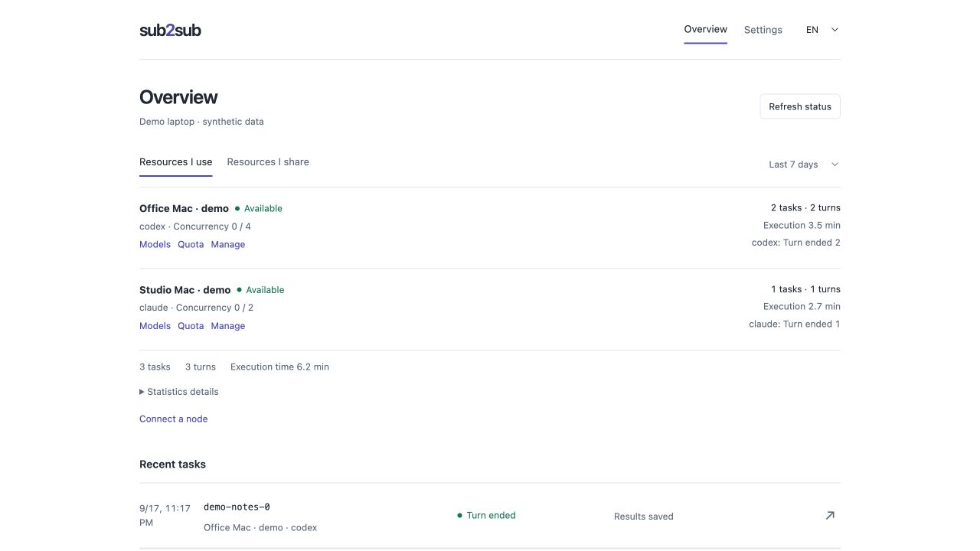Click the Execution time 6.2 min total

pyautogui.click(x=279, y=367)
